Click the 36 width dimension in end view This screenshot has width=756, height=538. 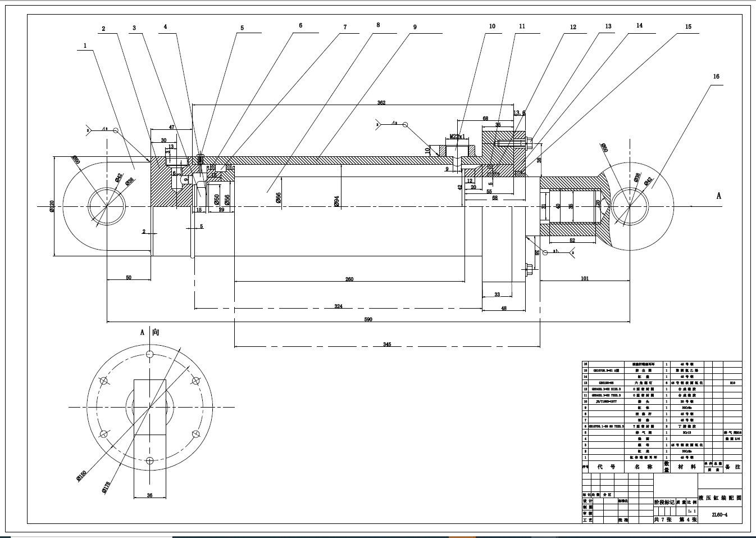149,495
